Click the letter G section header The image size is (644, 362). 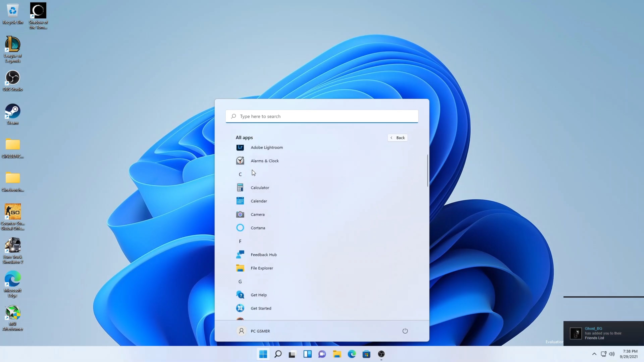240,282
